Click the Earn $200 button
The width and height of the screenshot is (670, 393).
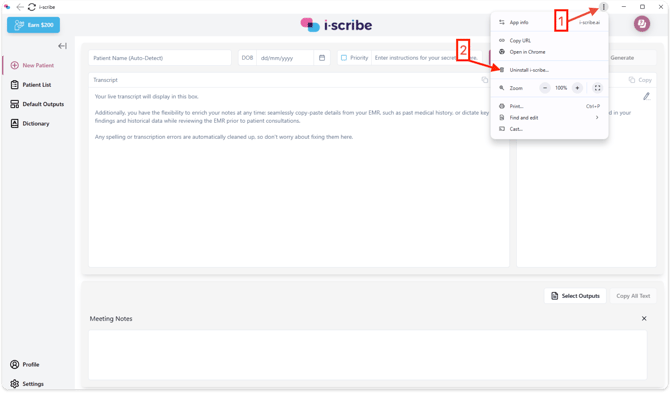pos(33,25)
